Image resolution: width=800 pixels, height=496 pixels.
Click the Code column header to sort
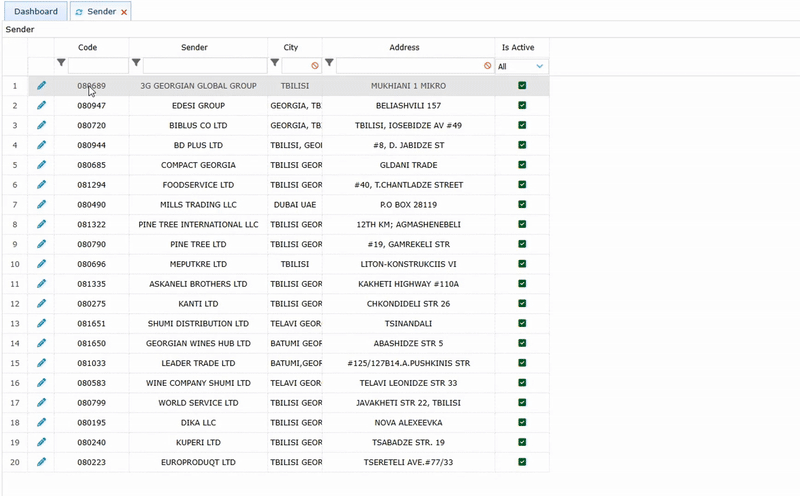click(x=88, y=47)
